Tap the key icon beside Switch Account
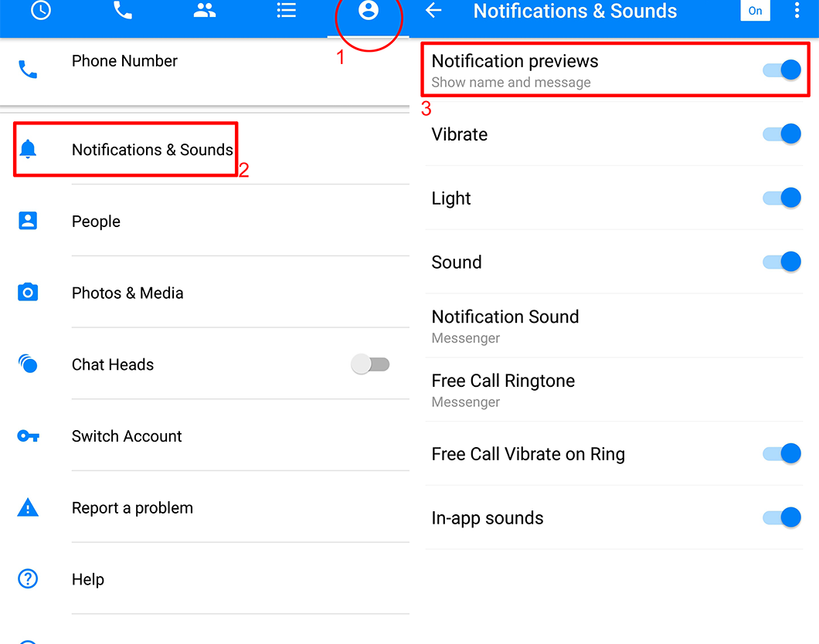Image resolution: width=819 pixels, height=644 pixels. [28, 436]
